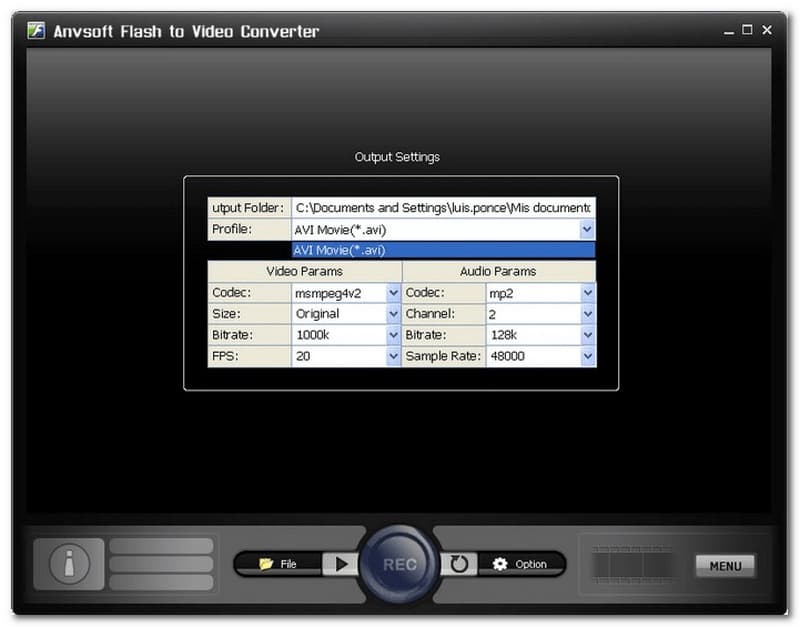Image resolution: width=800 pixels, height=627 pixels.
Task: Click the filmstrip preview thumbnail
Action: click(632, 564)
